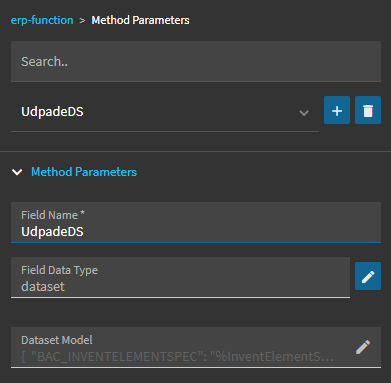The height and width of the screenshot is (383, 391).
Task: Collapse section using chevron beside Method Parameters
Action: click(x=17, y=172)
